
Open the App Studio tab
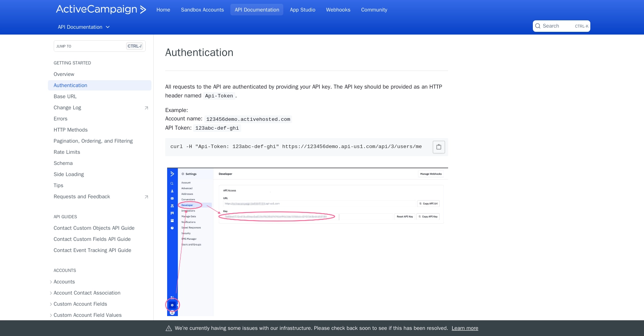pyautogui.click(x=302, y=10)
